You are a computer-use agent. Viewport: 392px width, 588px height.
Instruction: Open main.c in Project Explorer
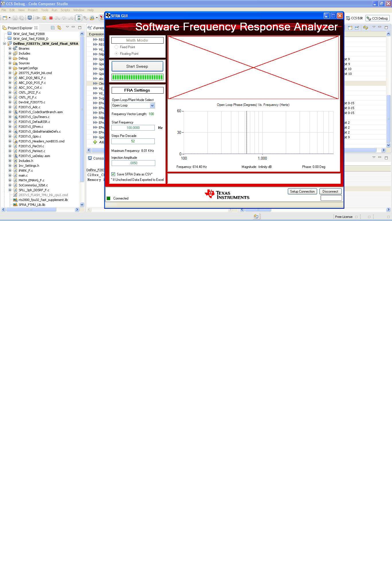coord(23,175)
